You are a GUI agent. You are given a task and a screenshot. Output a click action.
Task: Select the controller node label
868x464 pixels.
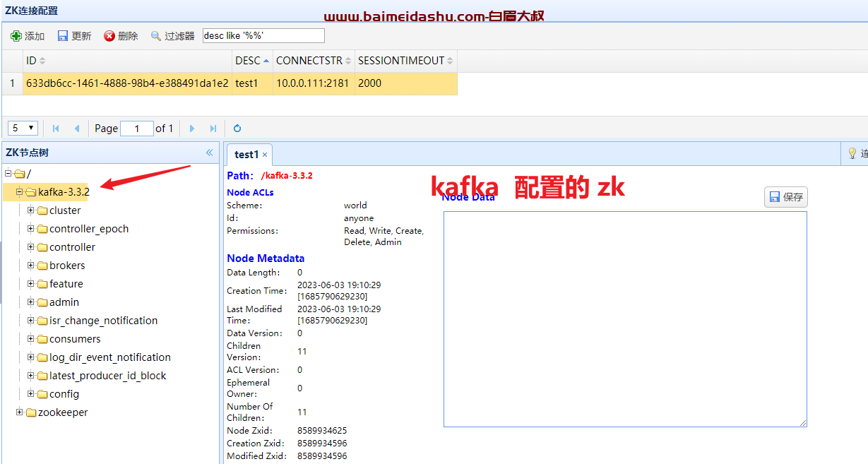72,247
